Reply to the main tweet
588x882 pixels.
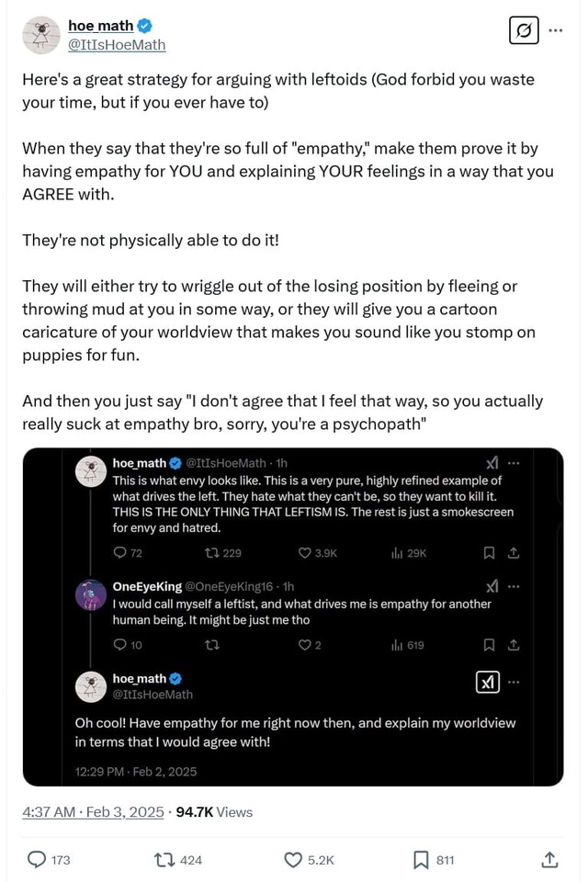pos(38,860)
